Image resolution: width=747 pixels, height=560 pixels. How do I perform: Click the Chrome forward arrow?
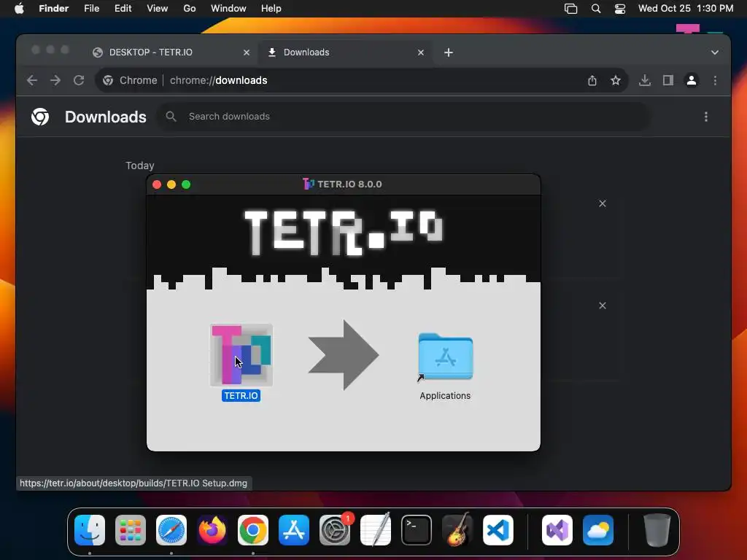[x=55, y=80]
